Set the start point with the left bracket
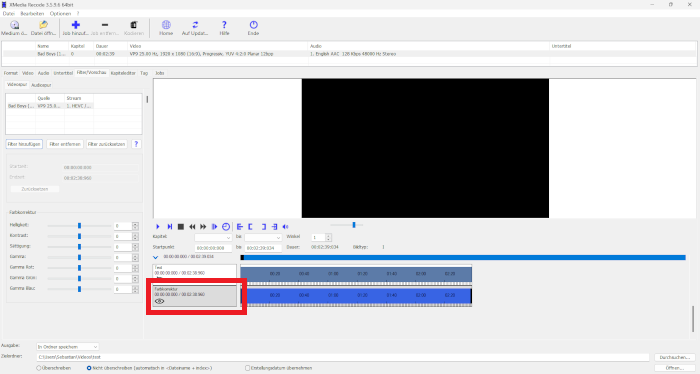700x374 pixels. tap(250, 227)
